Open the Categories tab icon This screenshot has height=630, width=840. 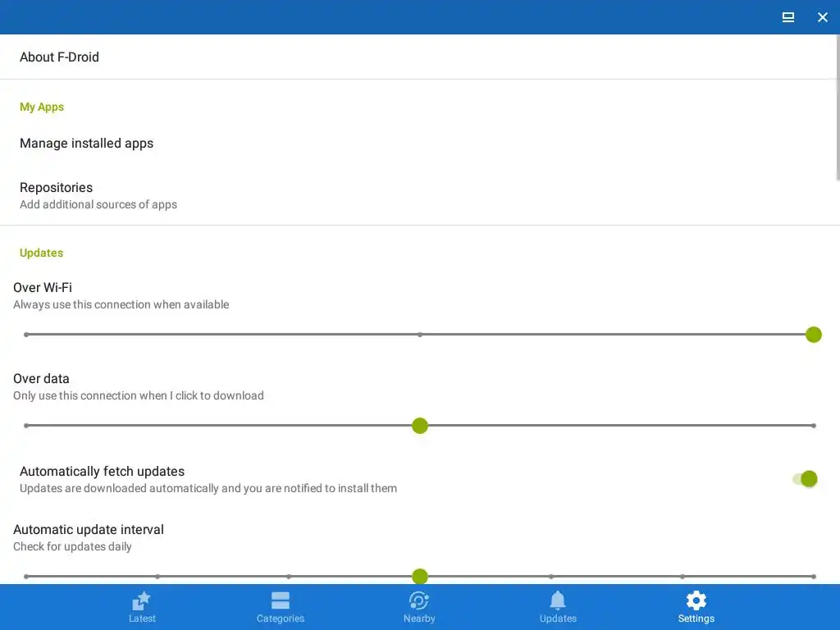[x=281, y=600]
